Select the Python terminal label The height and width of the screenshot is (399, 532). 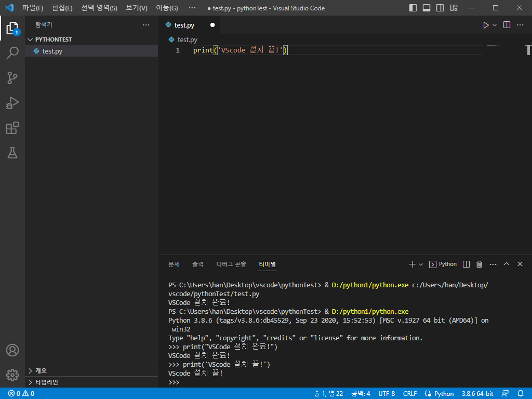tap(443, 264)
